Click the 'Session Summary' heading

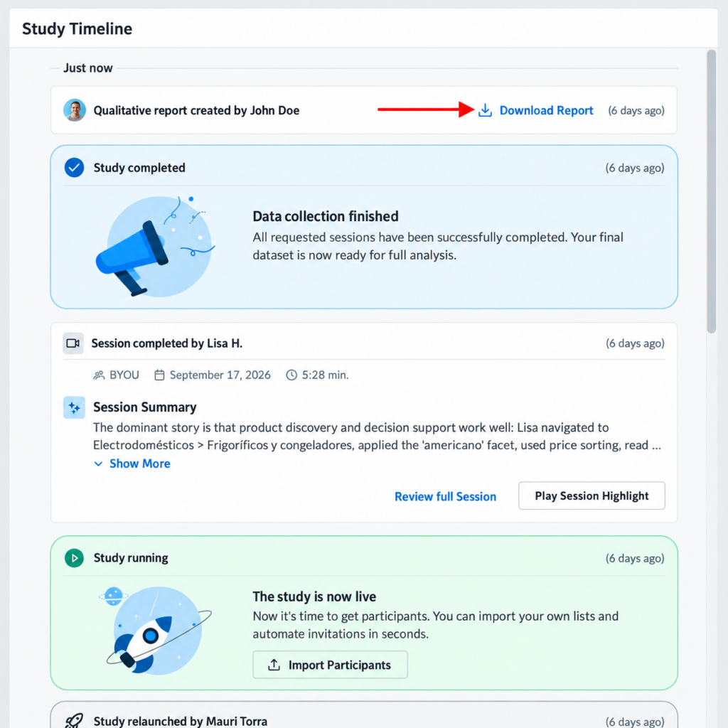pyautogui.click(x=145, y=407)
